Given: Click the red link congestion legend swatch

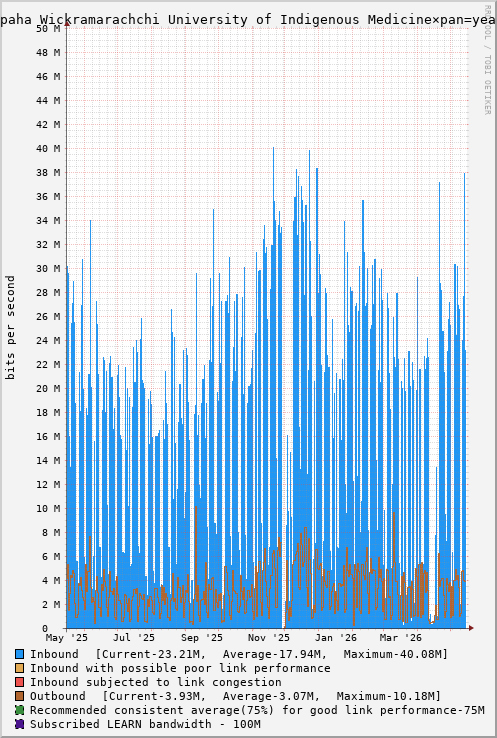Looking at the screenshot, I should click(x=19, y=682).
